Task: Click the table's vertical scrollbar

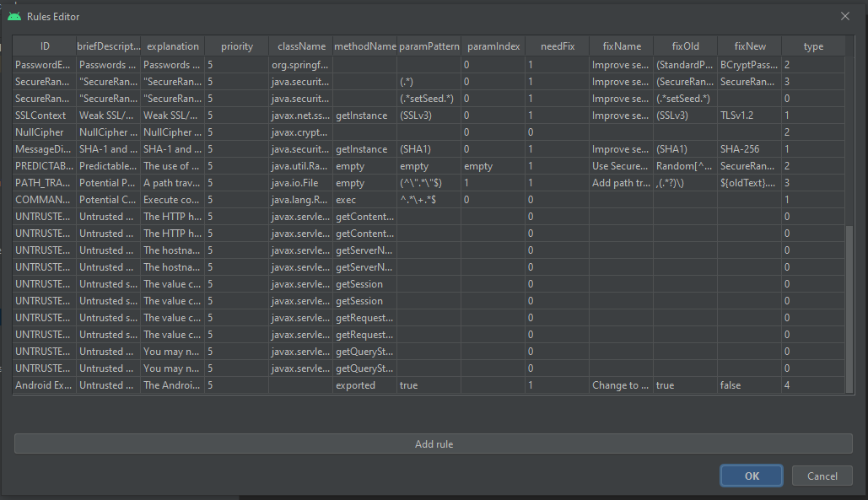Action: (849, 308)
